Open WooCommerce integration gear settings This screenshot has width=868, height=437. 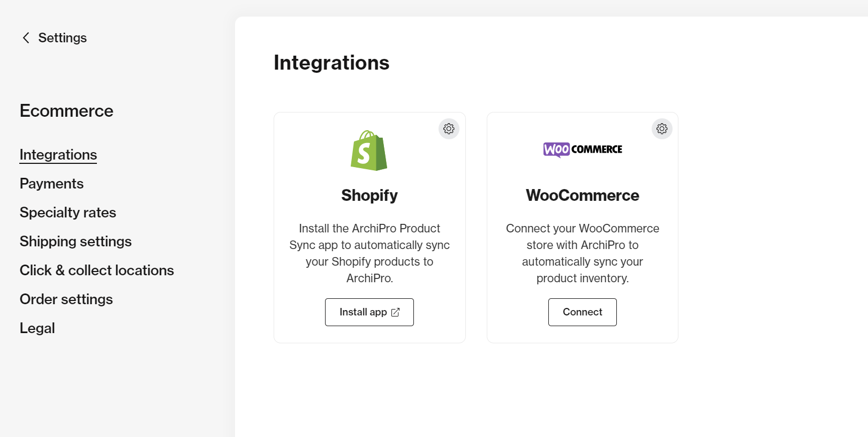[662, 129]
